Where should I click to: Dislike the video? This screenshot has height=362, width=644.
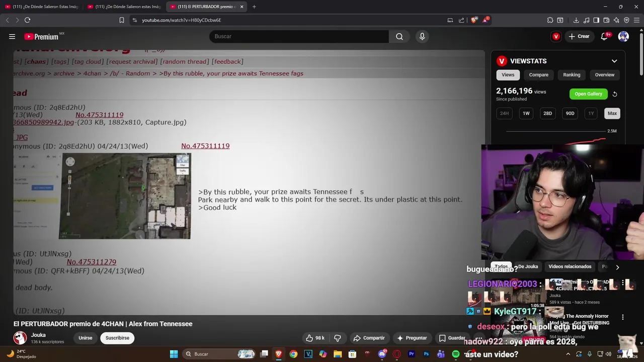click(x=338, y=338)
